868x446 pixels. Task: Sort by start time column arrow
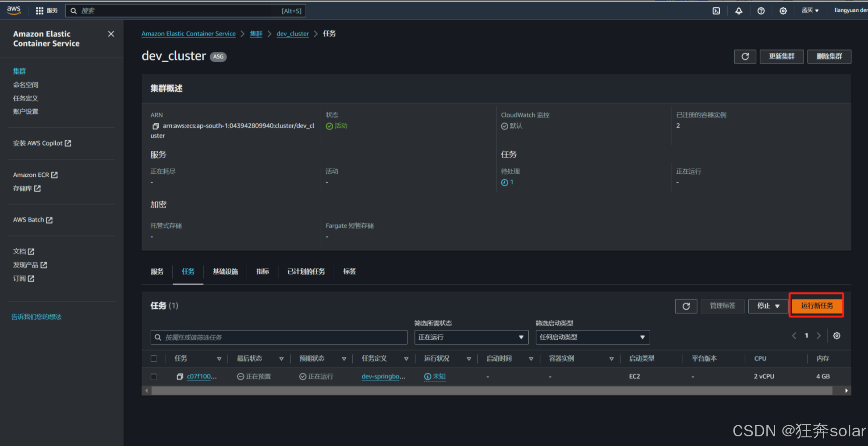(x=531, y=359)
